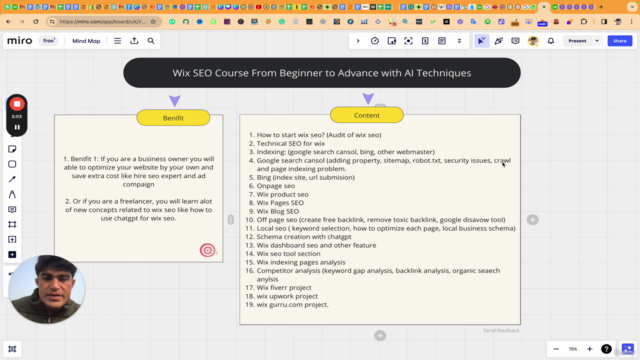The width and height of the screenshot is (640, 360).
Task: Click the browser address bar
Action: pos(102,22)
